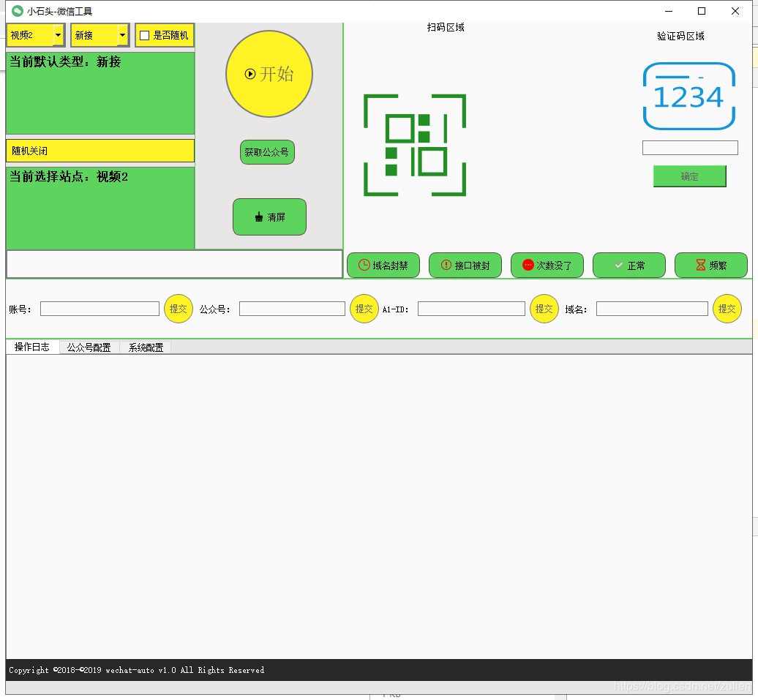Open the 系统配置 tab

pyautogui.click(x=146, y=347)
